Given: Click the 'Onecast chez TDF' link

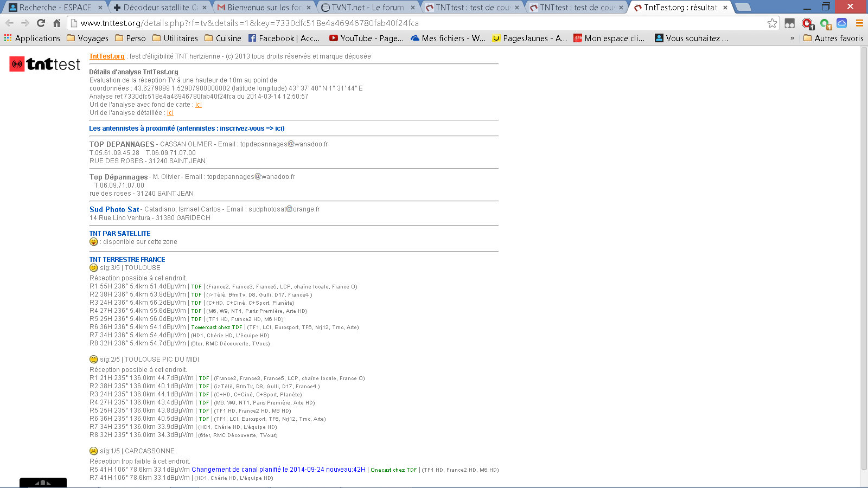Looking at the screenshot, I should [x=394, y=470].
